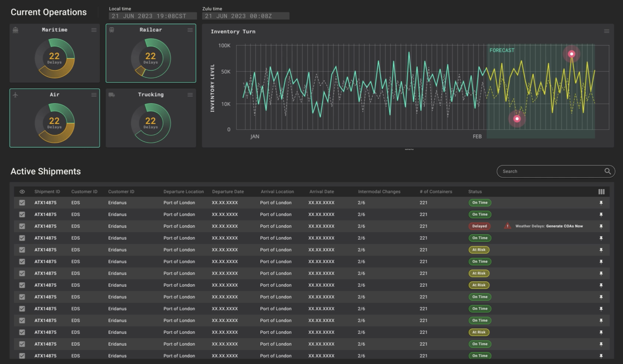Pin the thirteenth shipment row
The width and height of the screenshot is (623, 364).
[601, 344]
